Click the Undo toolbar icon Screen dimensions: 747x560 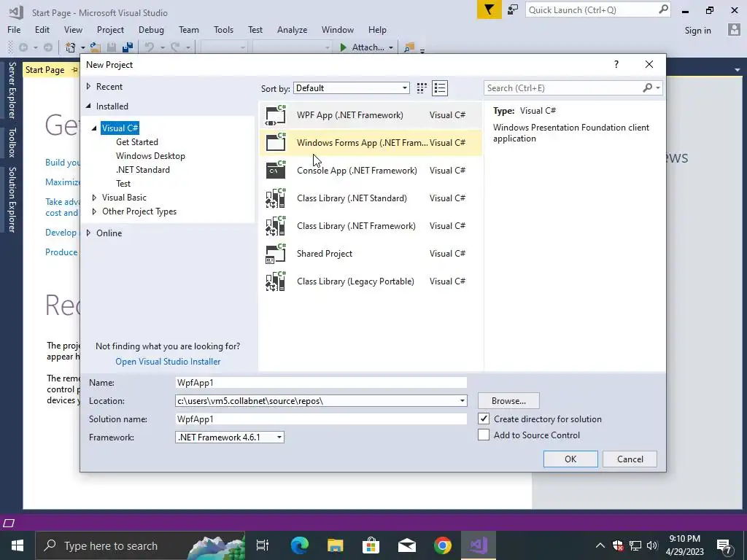150,47
